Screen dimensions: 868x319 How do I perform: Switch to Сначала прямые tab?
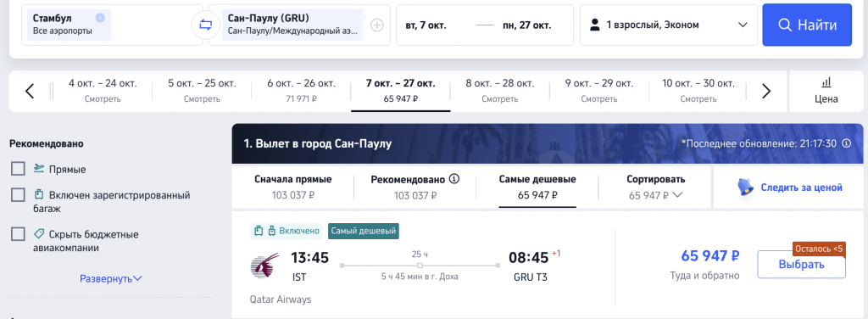[292, 187]
